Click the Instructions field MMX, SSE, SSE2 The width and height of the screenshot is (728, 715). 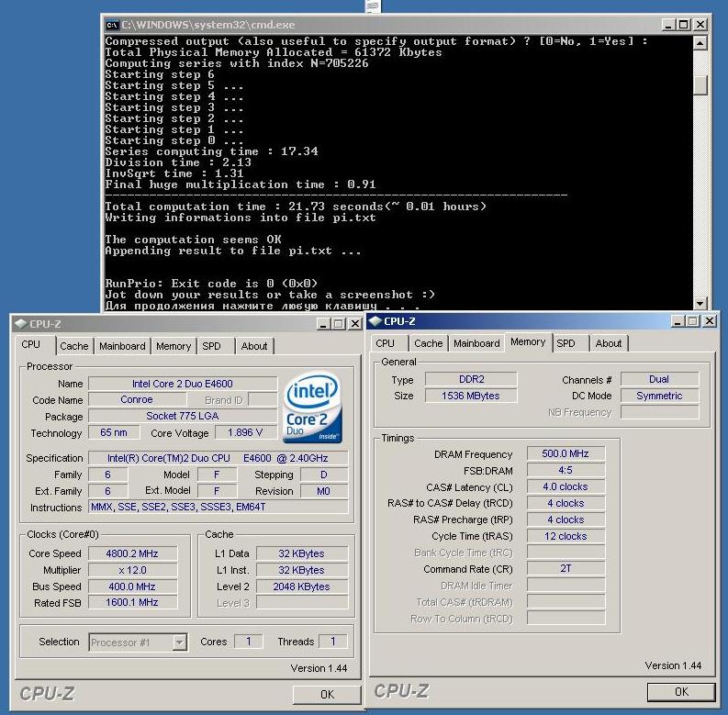218,507
